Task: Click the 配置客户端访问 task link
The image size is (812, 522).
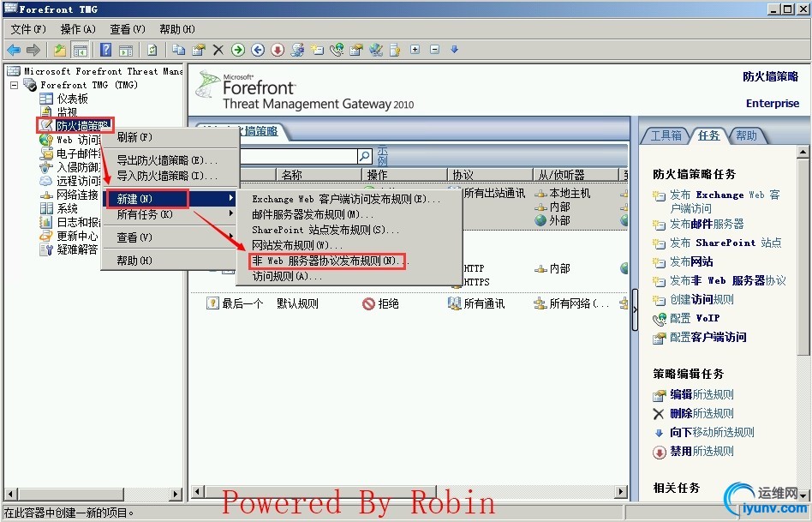Action: pos(708,338)
